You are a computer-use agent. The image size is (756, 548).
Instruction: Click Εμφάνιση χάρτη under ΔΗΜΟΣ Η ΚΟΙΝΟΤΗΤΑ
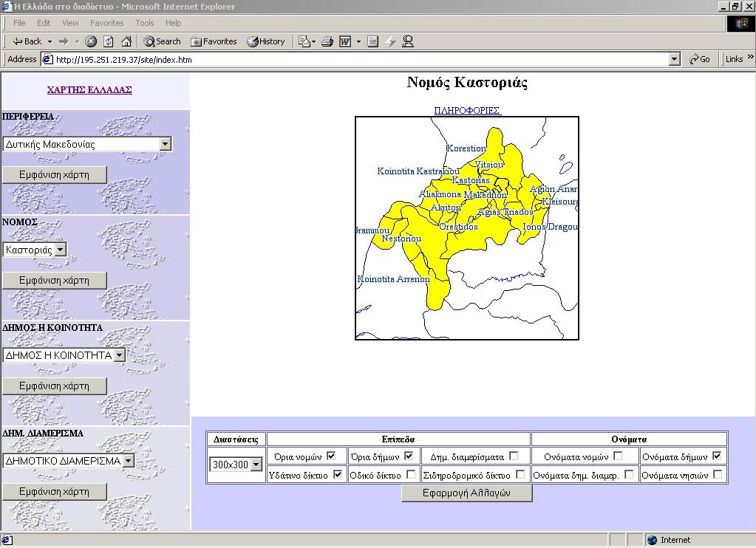(x=55, y=386)
